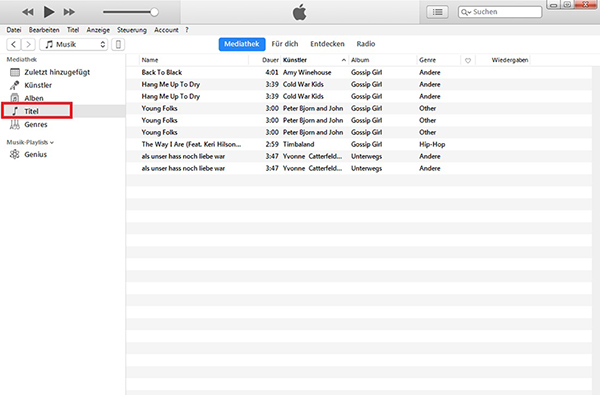Click the Alben album icon
This screenshot has height=395, width=600.
pos(15,98)
